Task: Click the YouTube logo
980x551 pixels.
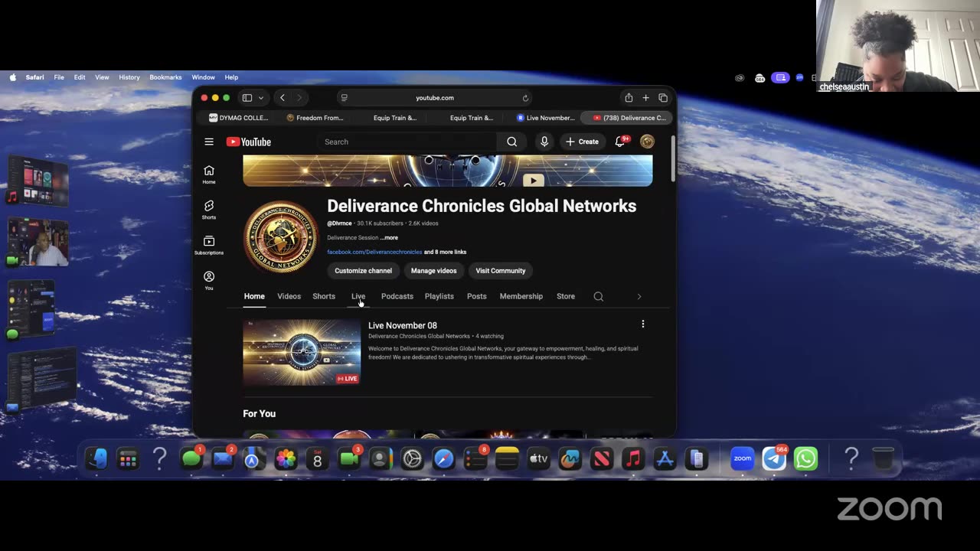Action: 249,142
